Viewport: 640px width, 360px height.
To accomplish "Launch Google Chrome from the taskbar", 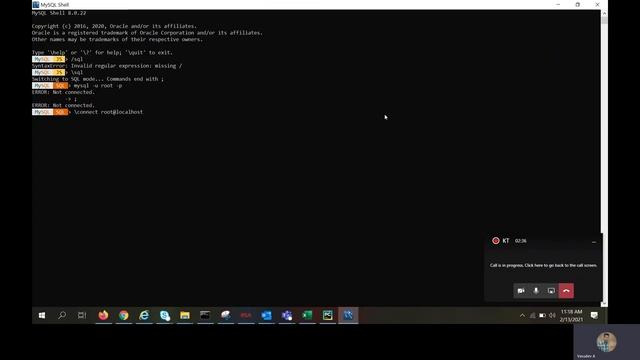I will click(x=124, y=315).
